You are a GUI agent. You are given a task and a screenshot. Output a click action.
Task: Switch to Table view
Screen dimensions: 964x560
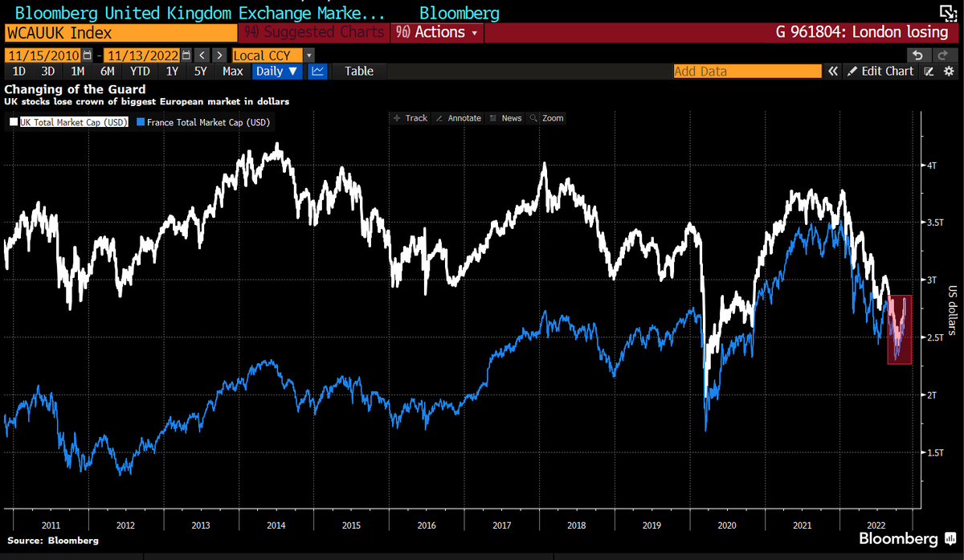pos(359,72)
